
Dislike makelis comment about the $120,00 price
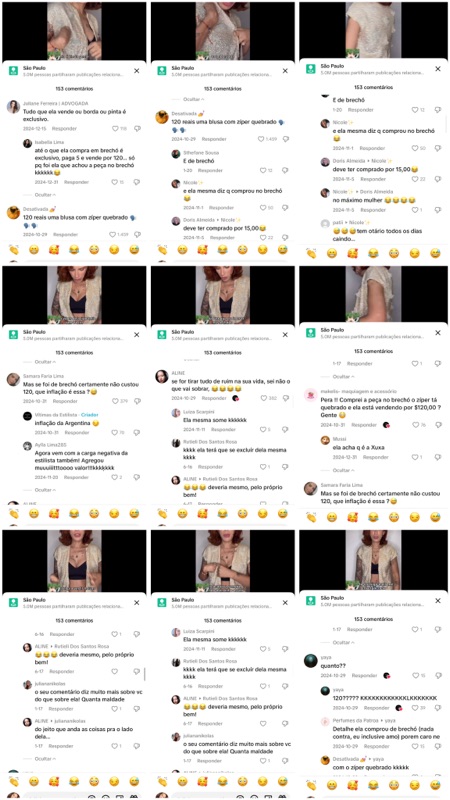point(438,425)
